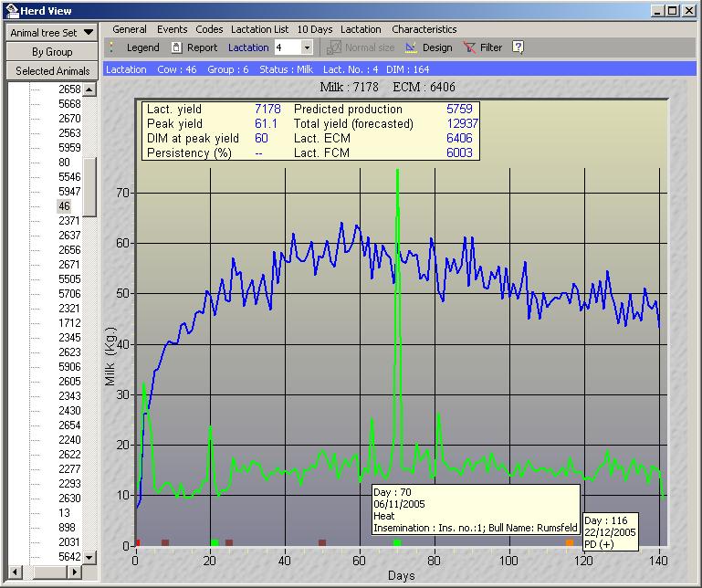Select animal 2658 in the tree
Image resolution: width=702 pixels, height=588 pixels.
pos(69,89)
